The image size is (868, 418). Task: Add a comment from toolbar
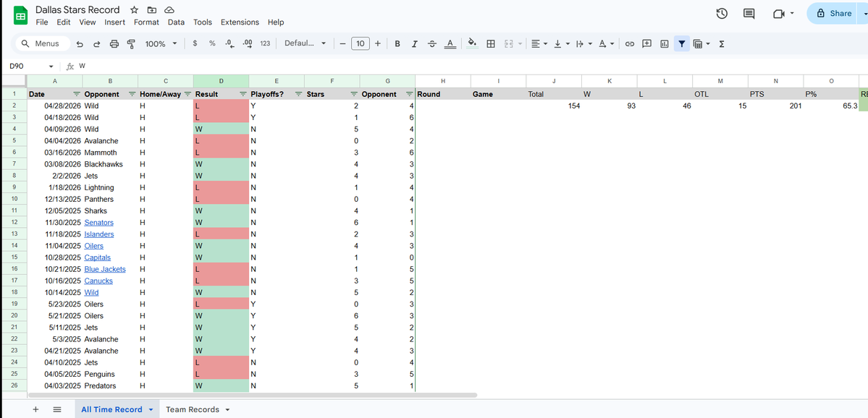646,43
